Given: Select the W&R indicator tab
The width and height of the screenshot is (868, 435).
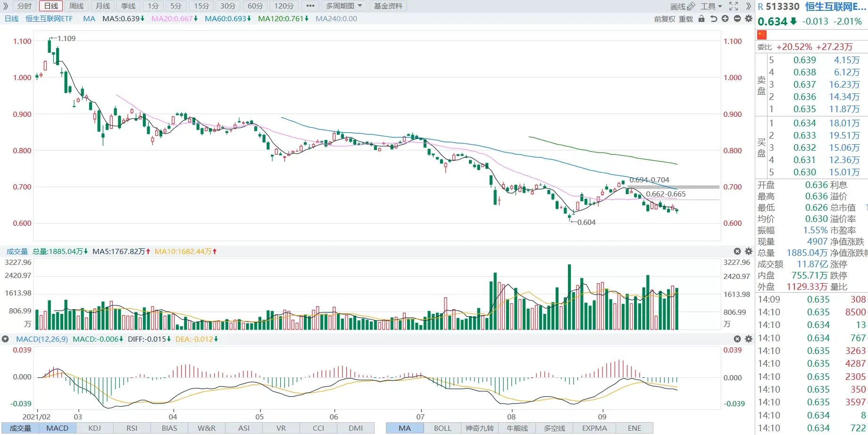Looking at the screenshot, I should point(207,428).
